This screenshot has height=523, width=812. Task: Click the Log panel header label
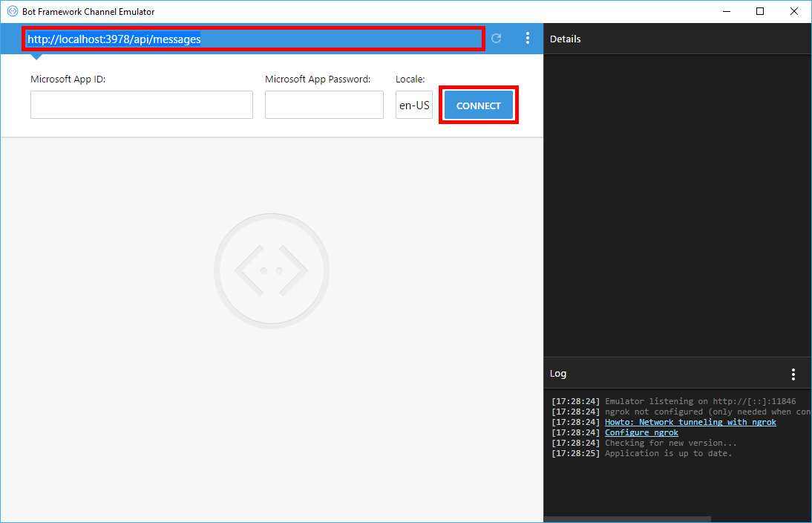coord(557,373)
